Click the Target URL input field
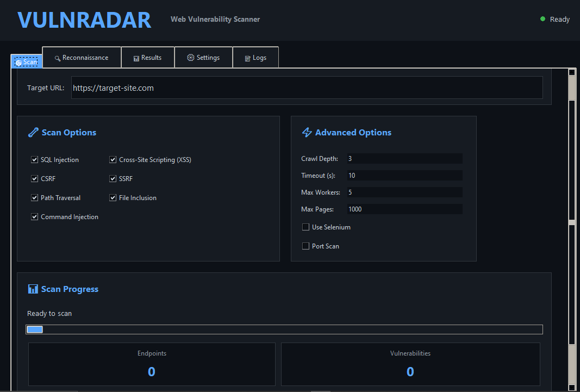This screenshot has width=580, height=392. tap(307, 88)
